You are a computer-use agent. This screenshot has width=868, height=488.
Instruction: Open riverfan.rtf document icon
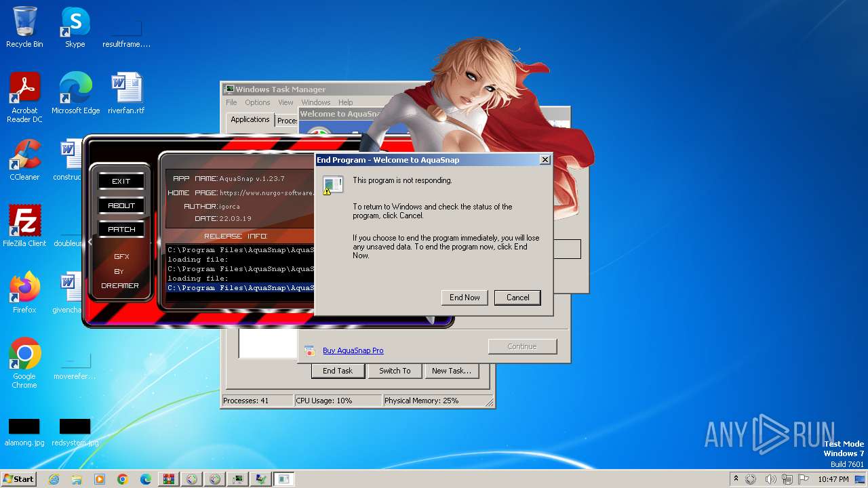126,94
